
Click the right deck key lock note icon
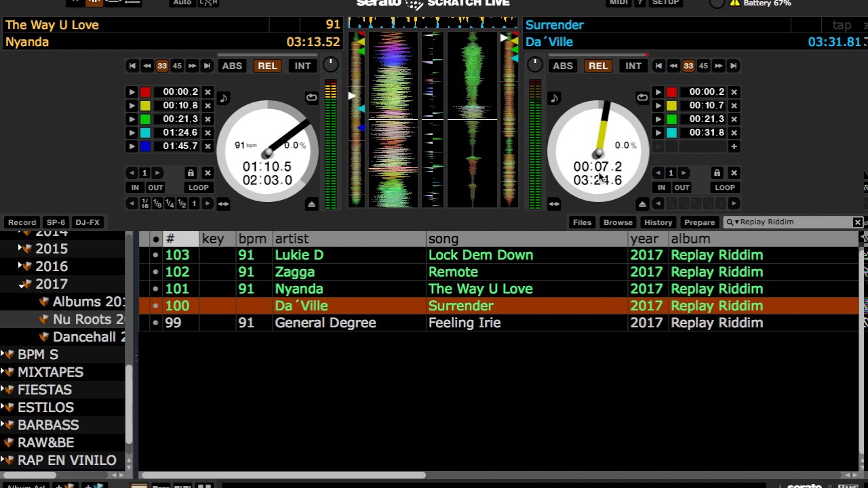[554, 98]
